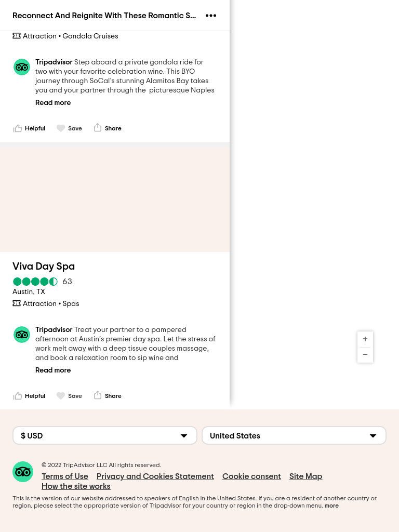Open the Site Map link
The image size is (399, 532).
pos(305,476)
